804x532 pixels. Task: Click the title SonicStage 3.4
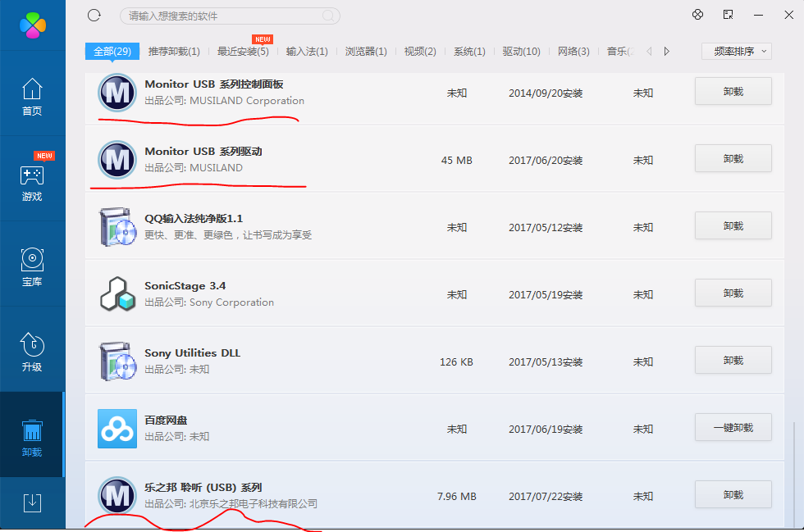[x=185, y=285]
